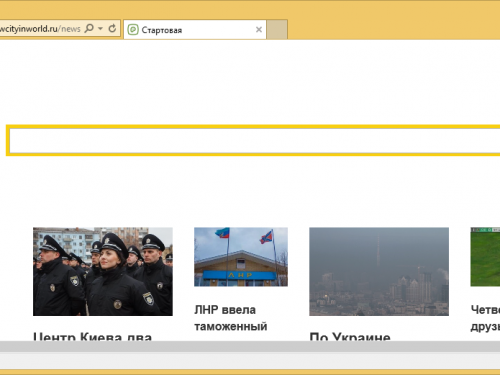Click the yellow-bordered search input field
500x375 pixels.
pyautogui.click(x=253, y=140)
